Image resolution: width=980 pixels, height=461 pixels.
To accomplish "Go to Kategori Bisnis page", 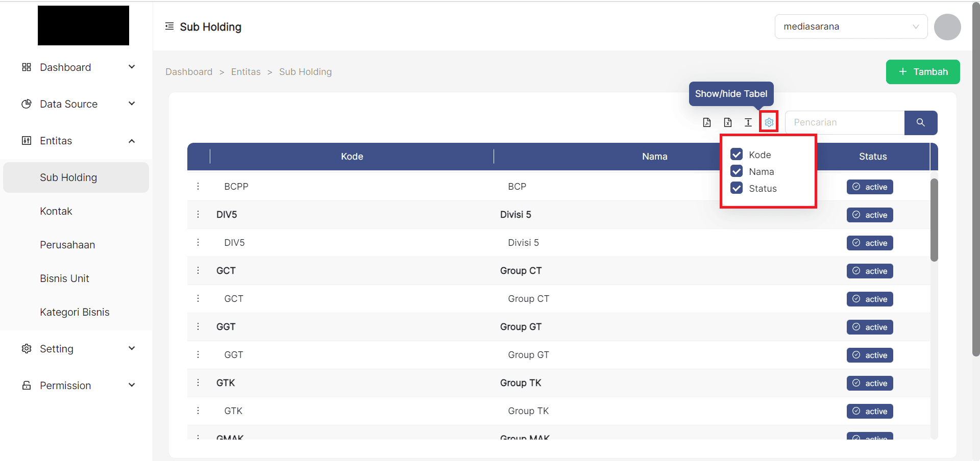I will tap(75, 312).
